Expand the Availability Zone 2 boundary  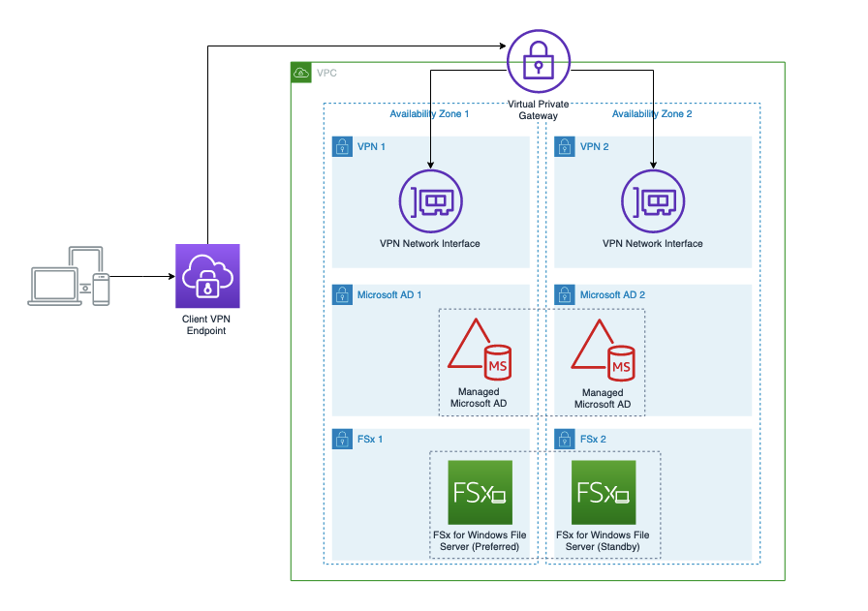coord(653,113)
